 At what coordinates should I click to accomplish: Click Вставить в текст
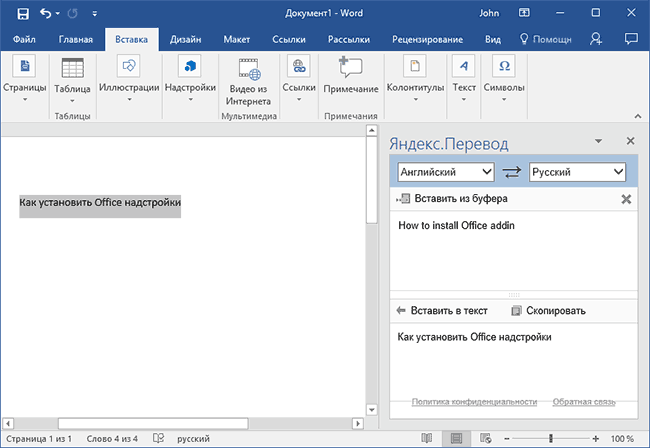pyautogui.click(x=442, y=310)
